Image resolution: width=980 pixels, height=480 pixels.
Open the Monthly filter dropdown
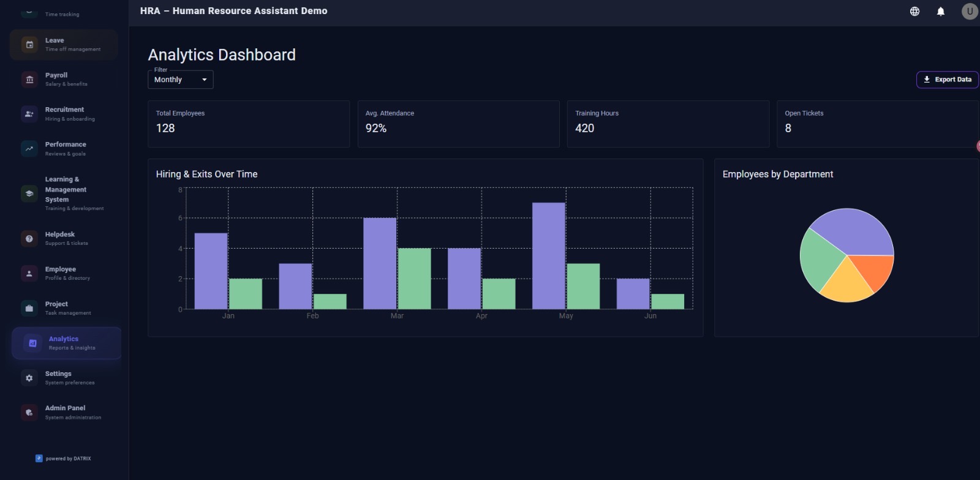pos(181,80)
